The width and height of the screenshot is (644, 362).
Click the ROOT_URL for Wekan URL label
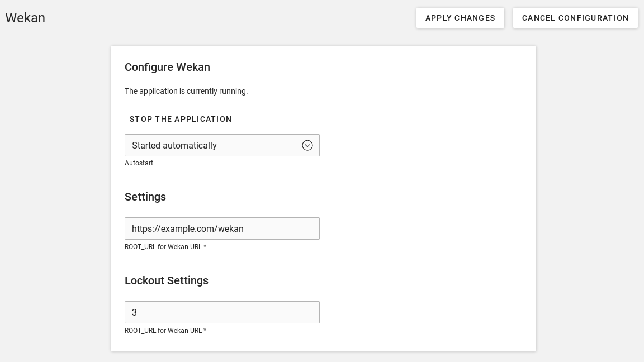[165, 247]
